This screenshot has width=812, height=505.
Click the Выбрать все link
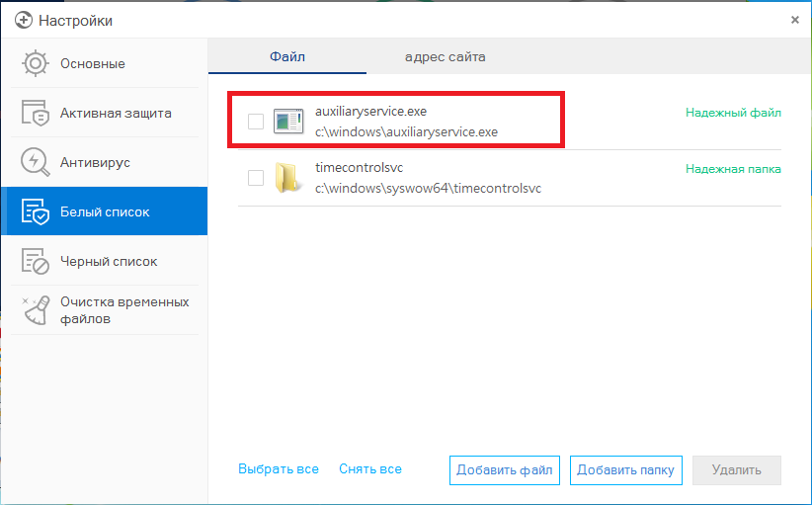tap(279, 469)
